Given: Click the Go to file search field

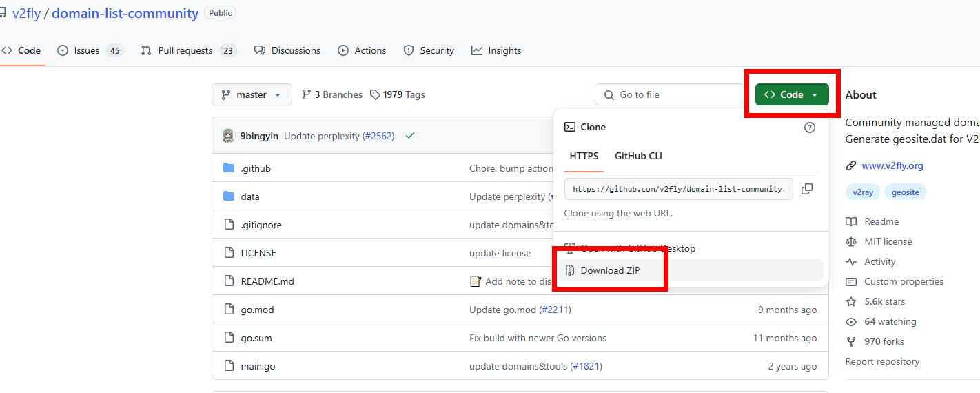Looking at the screenshot, I should coord(670,94).
